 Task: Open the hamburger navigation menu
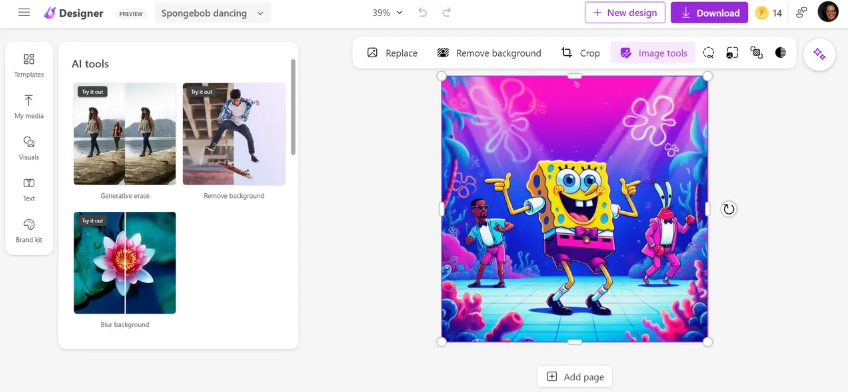click(x=24, y=12)
